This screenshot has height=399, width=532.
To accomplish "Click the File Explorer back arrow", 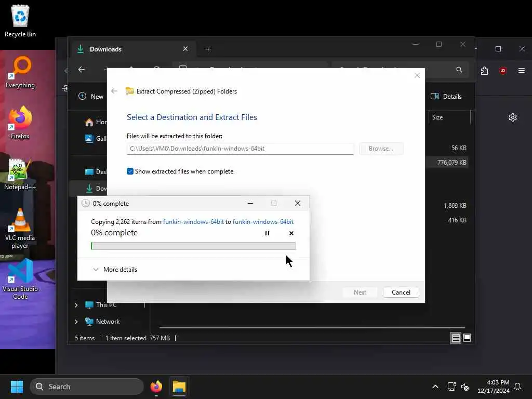I will pyautogui.click(x=82, y=70).
